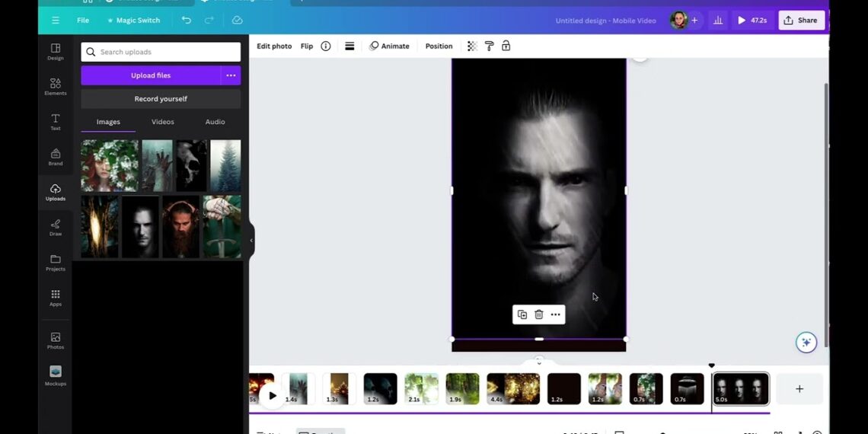Viewport: 868px width, 434px height.
Task: Open the Text sidebar panel
Action: pos(56,122)
